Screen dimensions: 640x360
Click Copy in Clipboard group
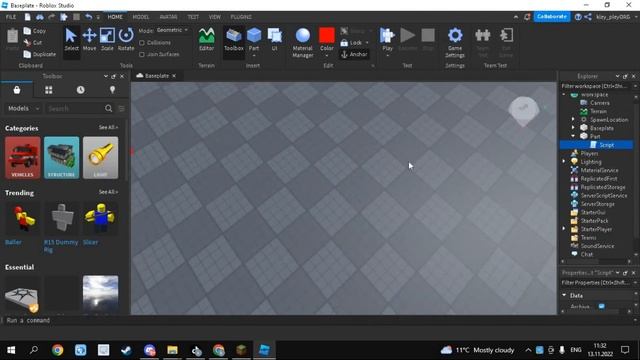tap(35, 31)
